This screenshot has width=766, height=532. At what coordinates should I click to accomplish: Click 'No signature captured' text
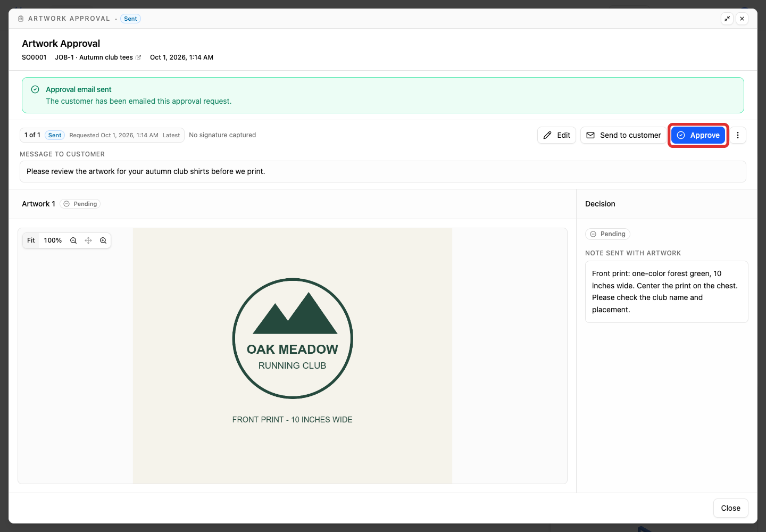pos(222,135)
